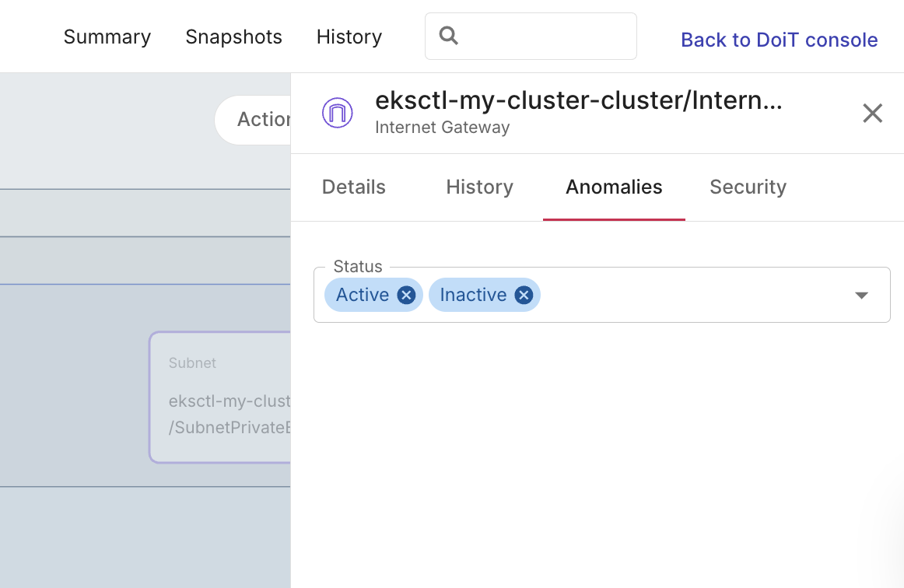Click the eksctl-my-cluster-cluster panel title

pyautogui.click(x=578, y=101)
